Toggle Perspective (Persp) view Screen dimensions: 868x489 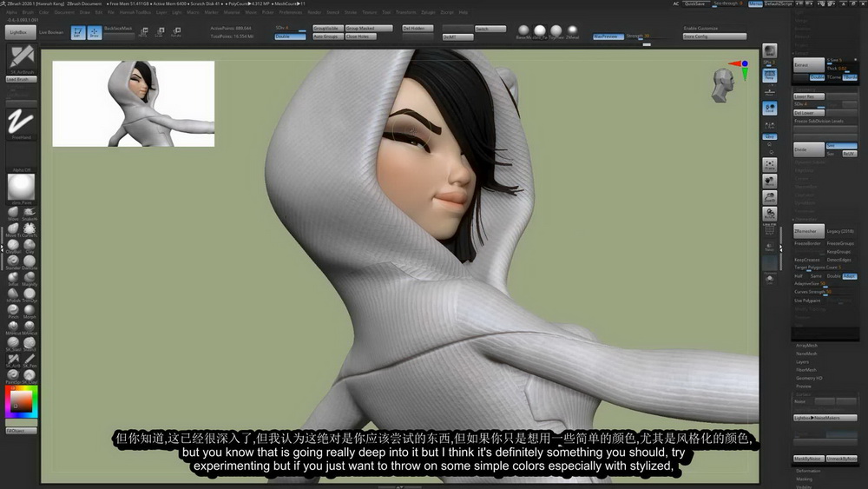point(769,76)
